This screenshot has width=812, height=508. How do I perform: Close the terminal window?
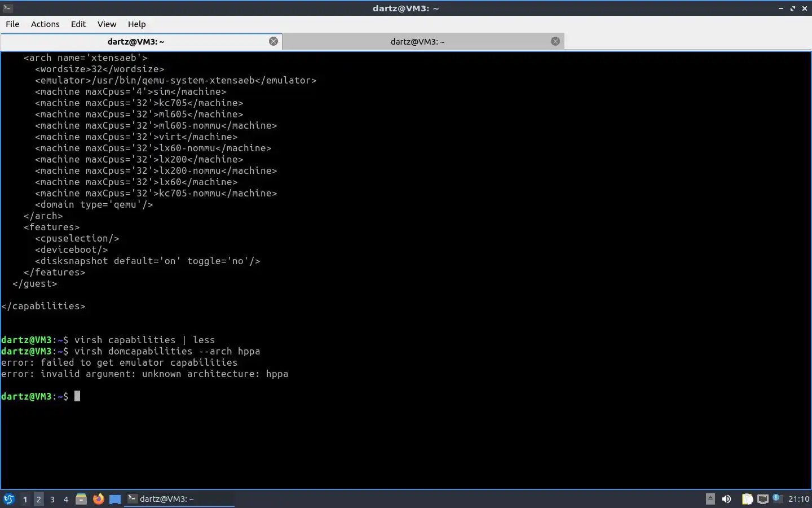tap(805, 8)
